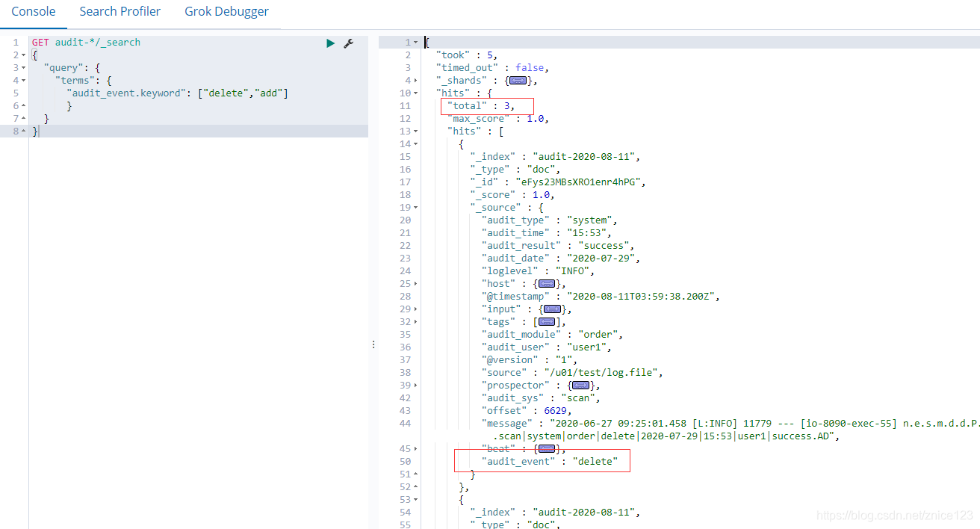The image size is (980, 529).
Task: Switch to the Search Profiler tab
Action: [x=120, y=11]
